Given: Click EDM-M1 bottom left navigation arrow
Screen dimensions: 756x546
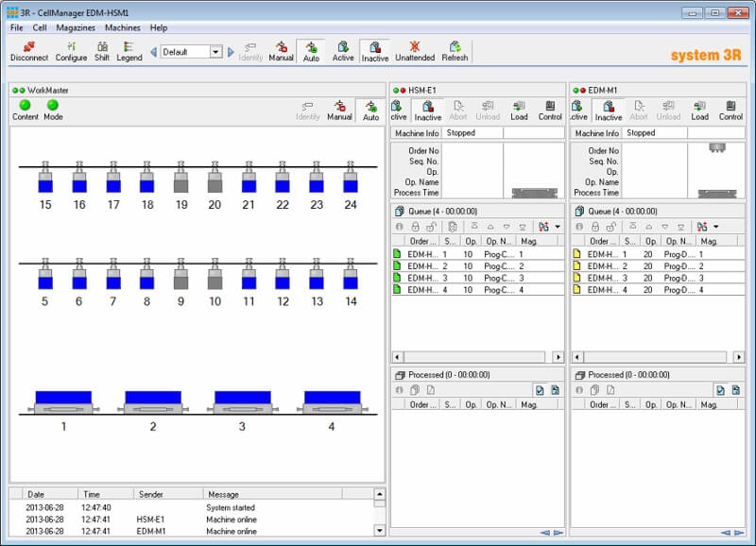Looking at the screenshot, I should [x=725, y=533].
